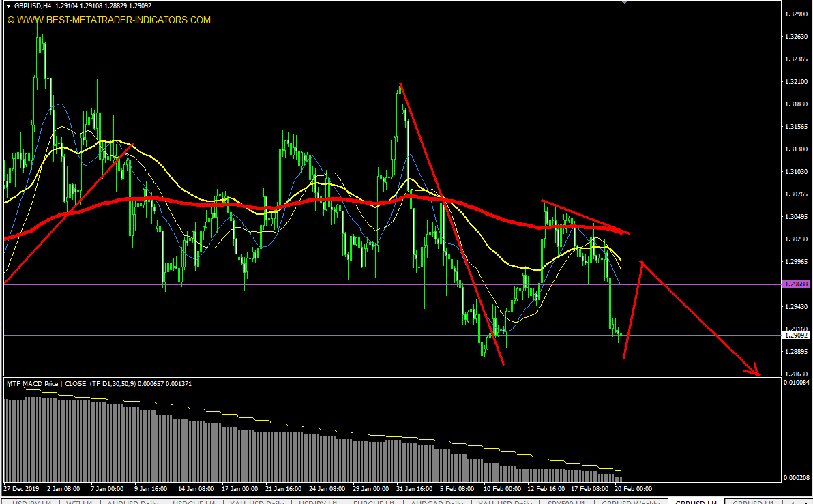Click the MTF MACD Price indicator label
813x504 pixels.
click(31, 384)
